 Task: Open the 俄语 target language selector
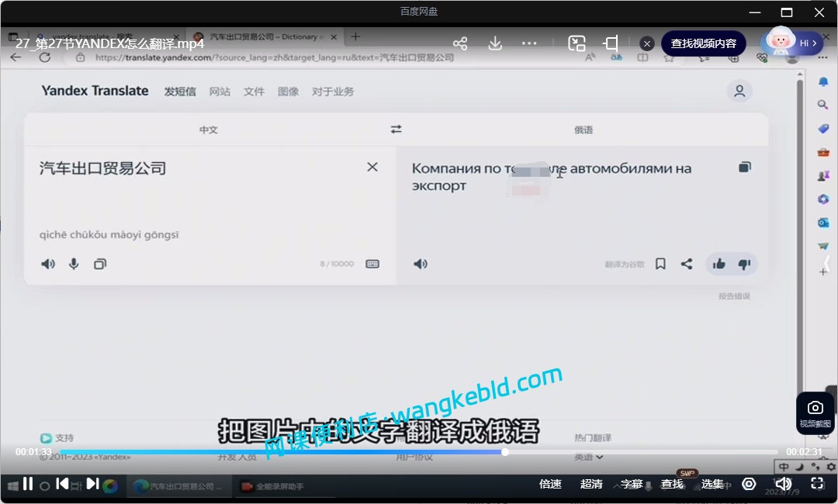(583, 129)
